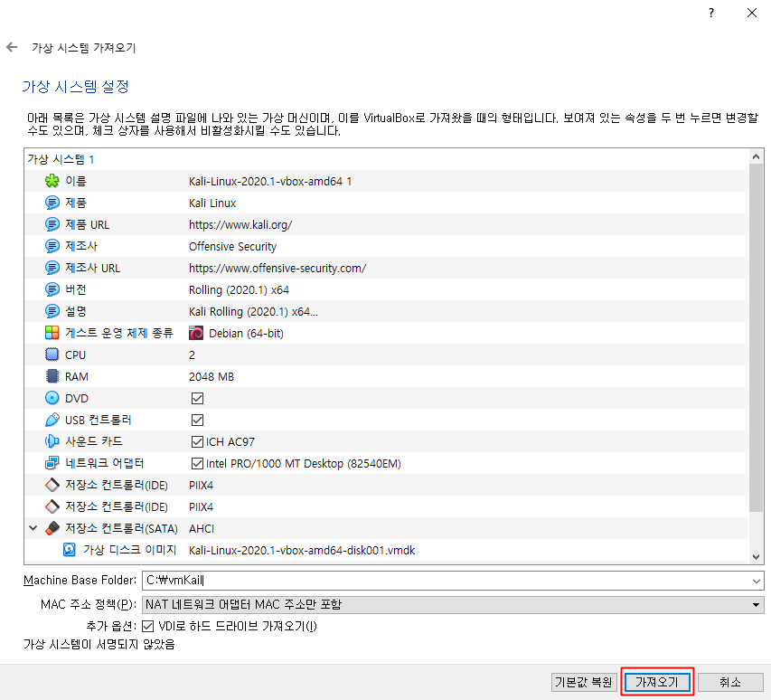Click the 가상 디스크 이미지 disk icon
The height and width of the screenshot is (700, 771).
point(70,550)
